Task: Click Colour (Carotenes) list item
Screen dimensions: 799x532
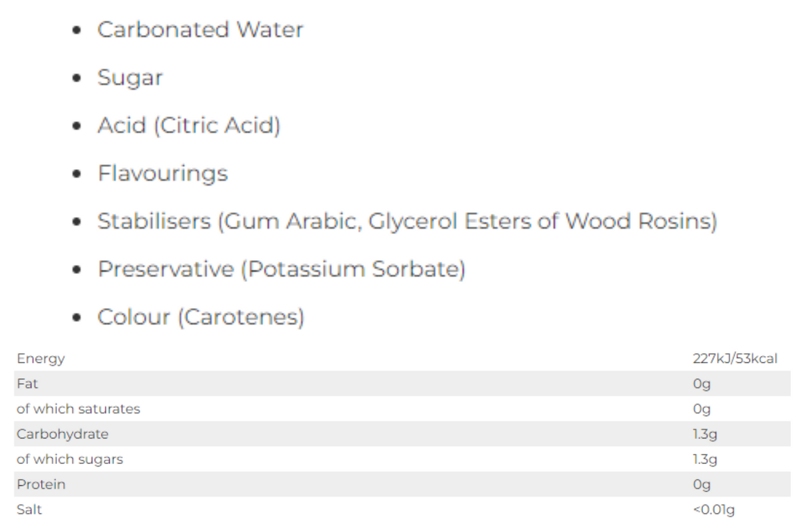Action: point(201,317)
